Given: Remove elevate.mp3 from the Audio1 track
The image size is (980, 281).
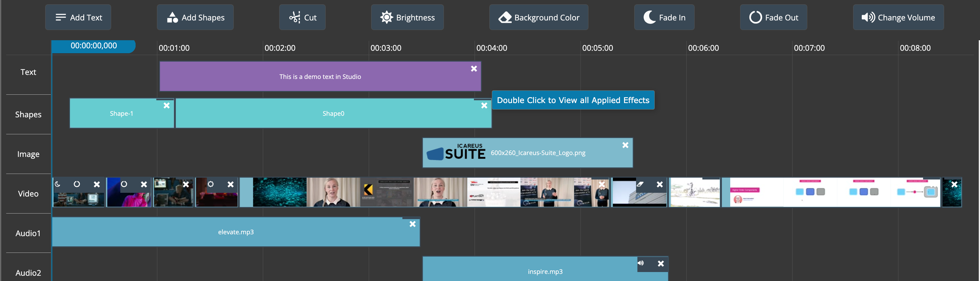Looking at the screenshot, I should (413, 224).
